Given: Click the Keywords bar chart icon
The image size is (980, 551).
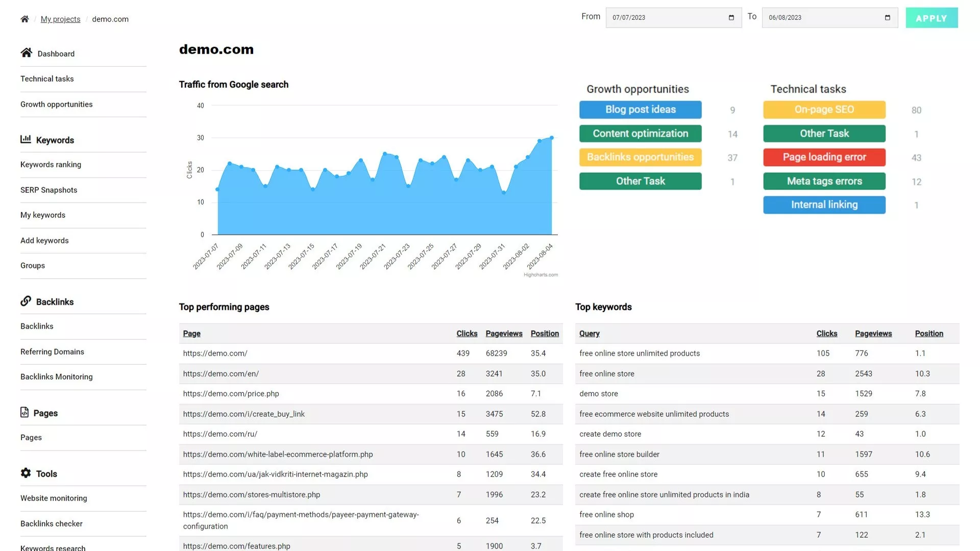Looking at the screenshot, I should click(26, 139).
